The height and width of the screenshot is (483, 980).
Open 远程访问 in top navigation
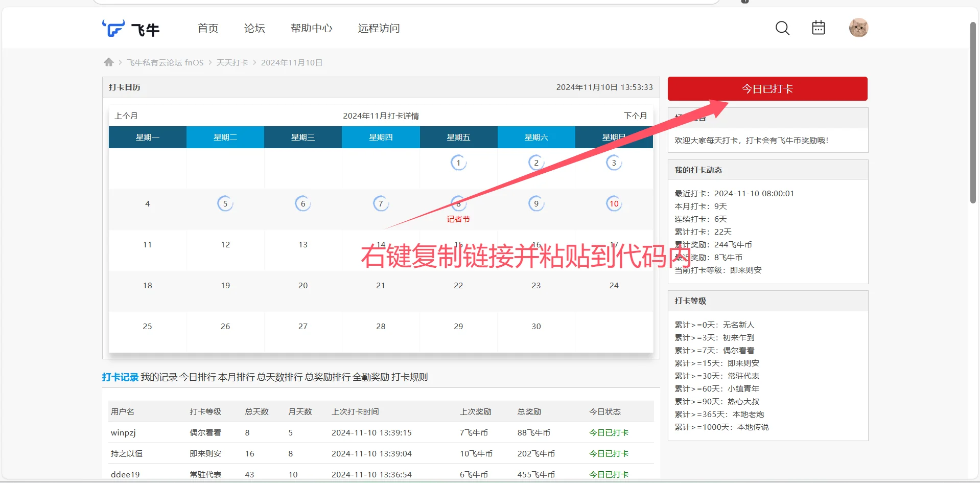tap(379, 29)
